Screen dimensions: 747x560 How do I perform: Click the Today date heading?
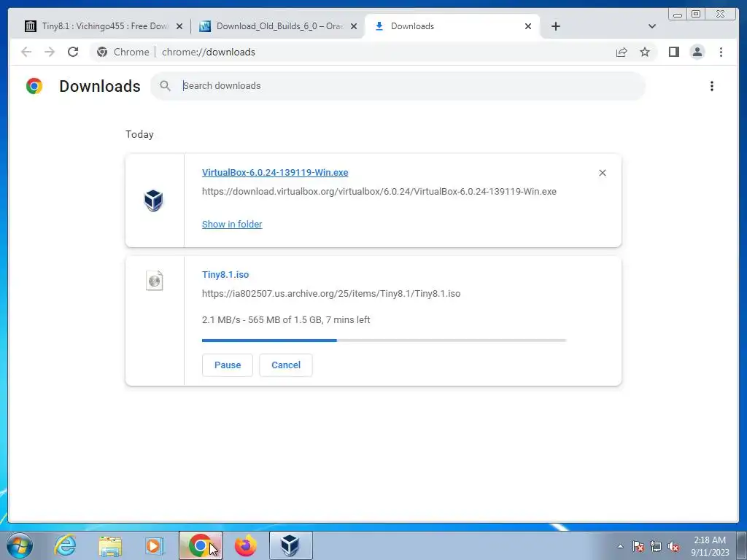pyautogui.click(x=139, y=134)
